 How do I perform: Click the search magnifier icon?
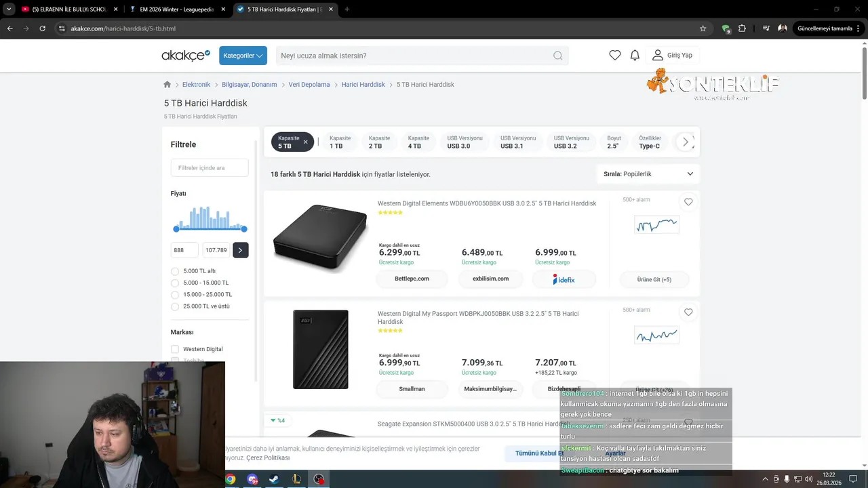[x=557, y=56]
